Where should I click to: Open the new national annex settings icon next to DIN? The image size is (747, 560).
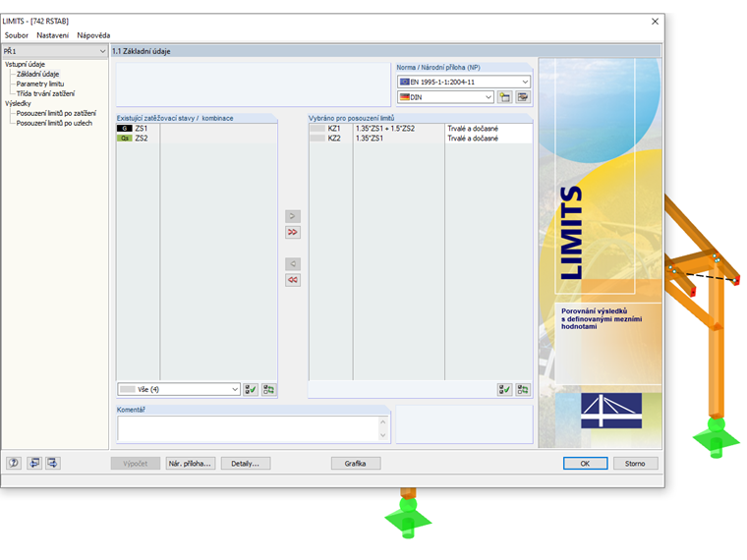tap(505, 97)
